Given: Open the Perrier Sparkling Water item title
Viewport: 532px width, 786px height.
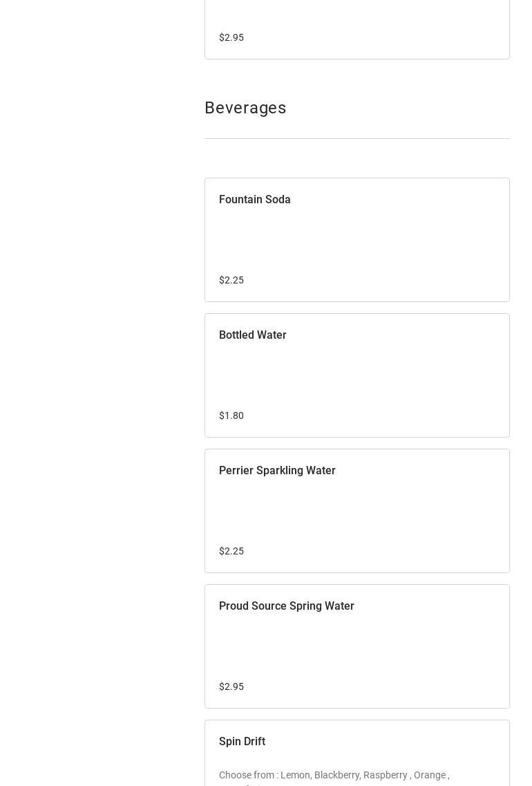Looking at the screenshot, I should [x=277, y=470].
